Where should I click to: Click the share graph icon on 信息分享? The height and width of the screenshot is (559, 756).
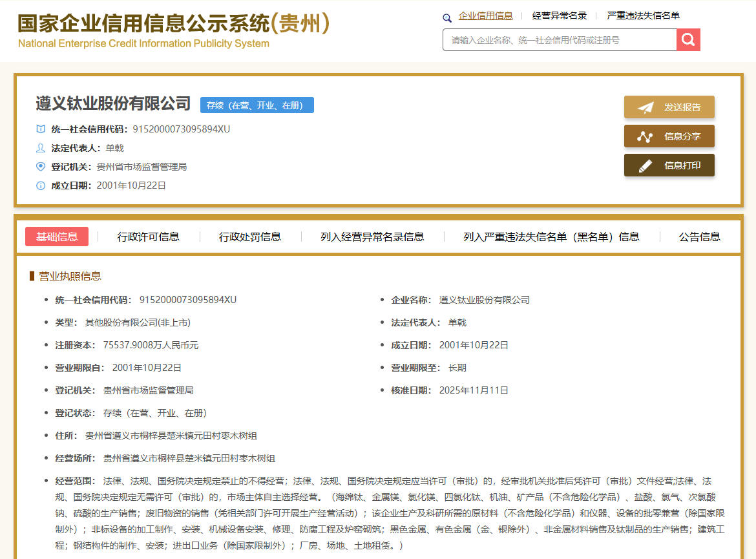[645, 136]
